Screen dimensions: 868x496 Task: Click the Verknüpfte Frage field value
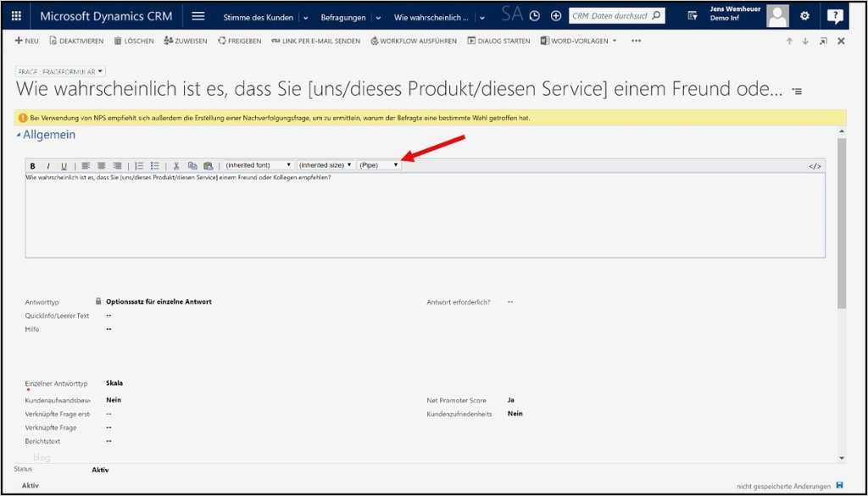(108, 427)
